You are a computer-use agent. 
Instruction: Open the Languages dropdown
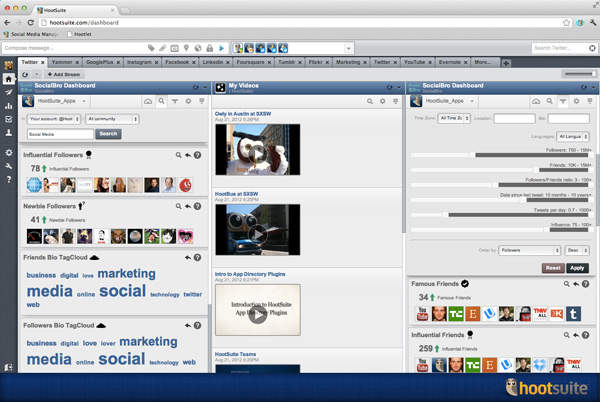point(573,137)
